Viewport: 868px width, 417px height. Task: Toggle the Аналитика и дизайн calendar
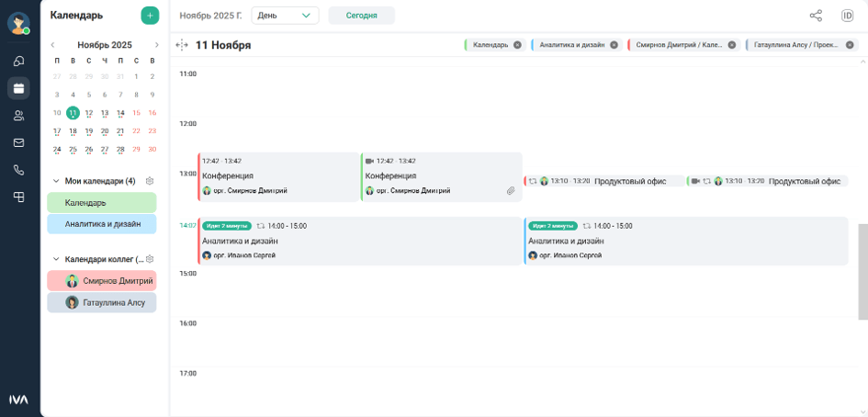point(102,224)
